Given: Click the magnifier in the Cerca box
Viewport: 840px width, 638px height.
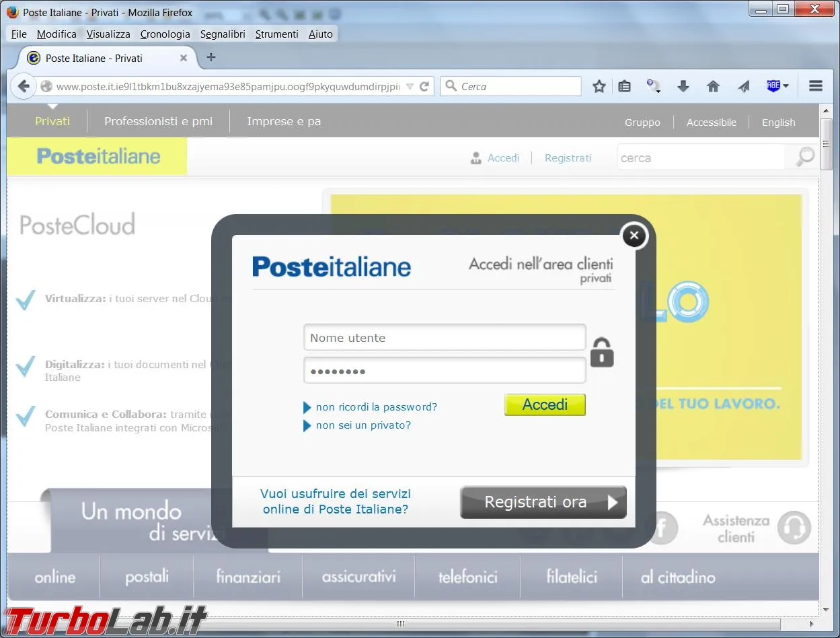Looking at the screenshot, I should [451, 86].
